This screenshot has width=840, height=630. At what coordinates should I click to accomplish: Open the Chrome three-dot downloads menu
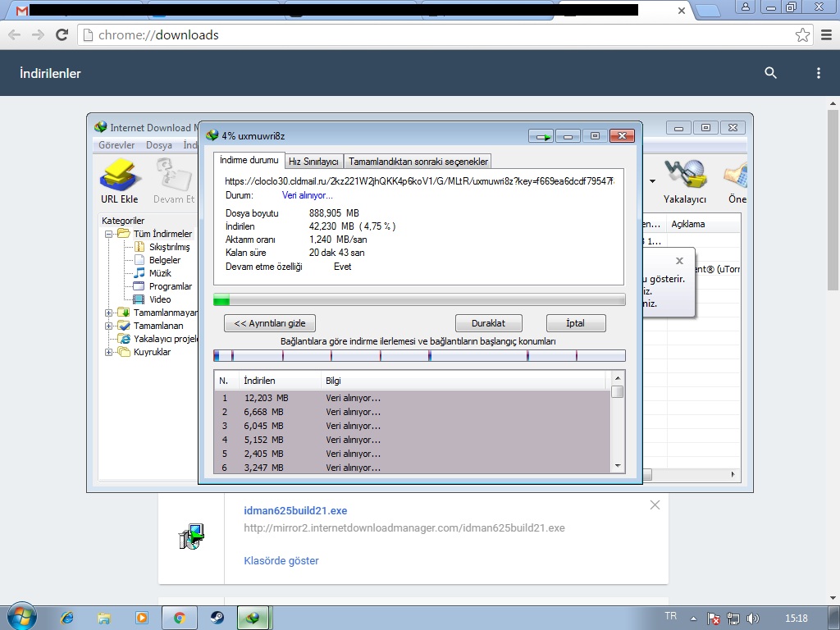(x=818, y=73)
